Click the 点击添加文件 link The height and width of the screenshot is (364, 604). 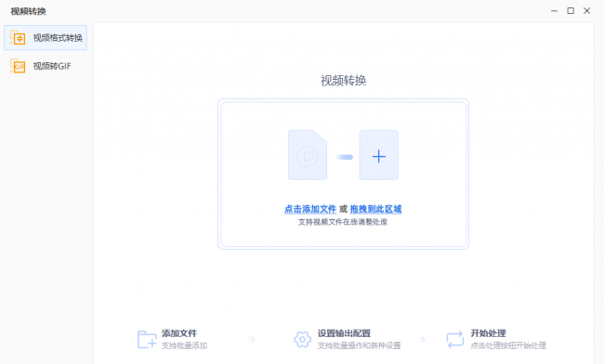pos(310,209)
